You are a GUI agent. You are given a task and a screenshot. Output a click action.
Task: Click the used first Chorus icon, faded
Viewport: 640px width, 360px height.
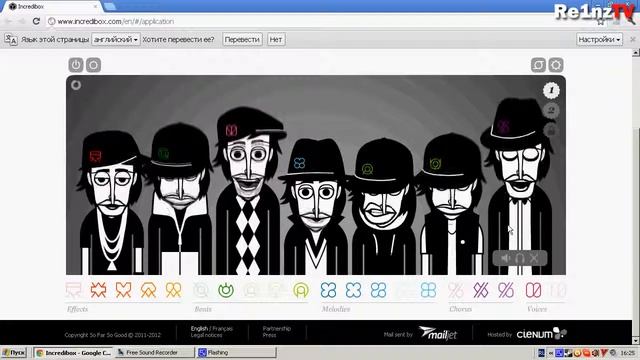point(456,290)
